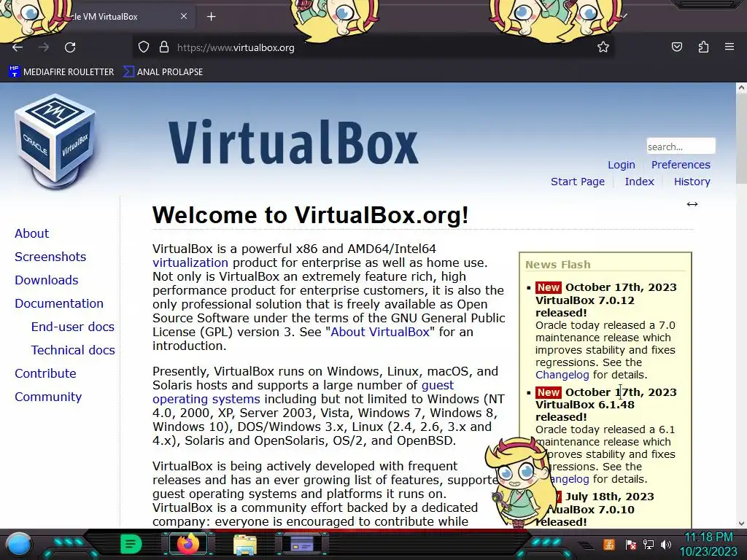The width and height of the screenshot is (747, 560).
Task: Open the purple window app on taskbar
Action: [302, 544]
